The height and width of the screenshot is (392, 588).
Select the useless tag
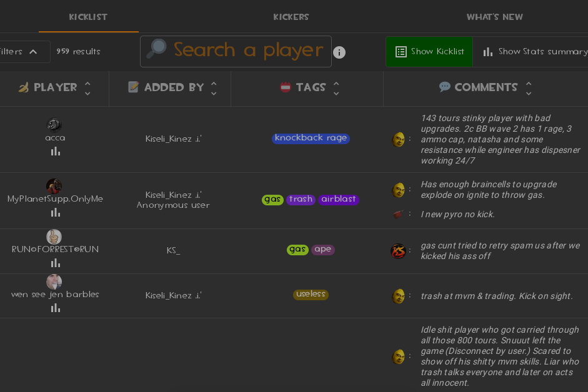[311, 295]
